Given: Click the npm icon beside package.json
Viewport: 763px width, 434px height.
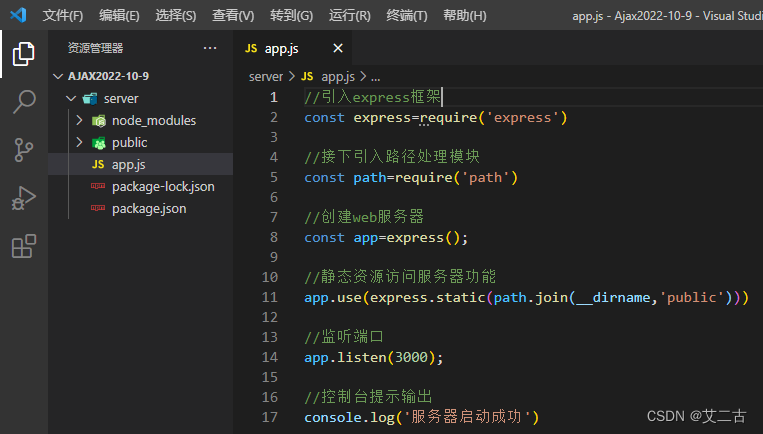Looking at the screenshot, I should 98,208.
